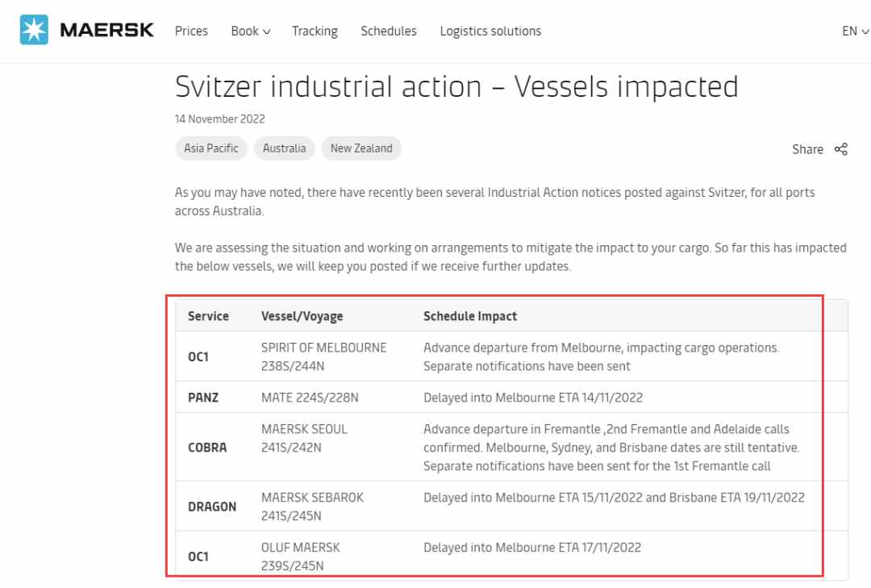
Task: Click the Share label
Action: click(x=807, y=149)
